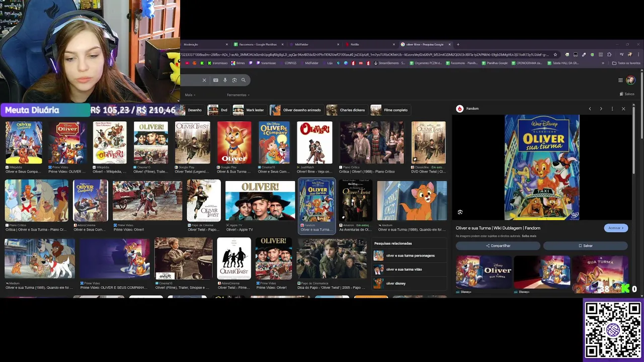
Task: Click the magnifier search button
Action: (244, 80)
